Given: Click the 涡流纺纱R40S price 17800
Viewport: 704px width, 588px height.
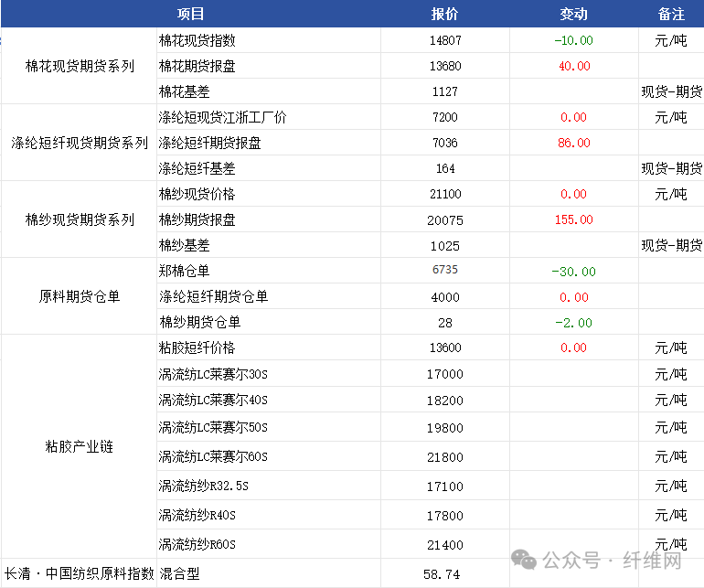Looking at the screenshot, I should [x=444, y=515].
